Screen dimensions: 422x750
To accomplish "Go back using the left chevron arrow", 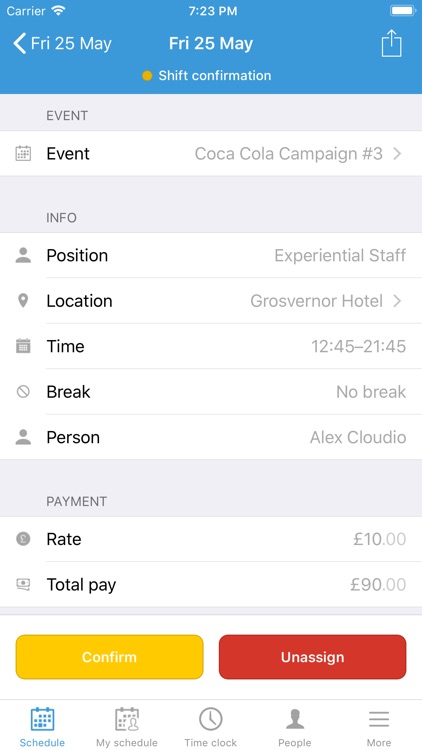I will (x=20, y=44).
